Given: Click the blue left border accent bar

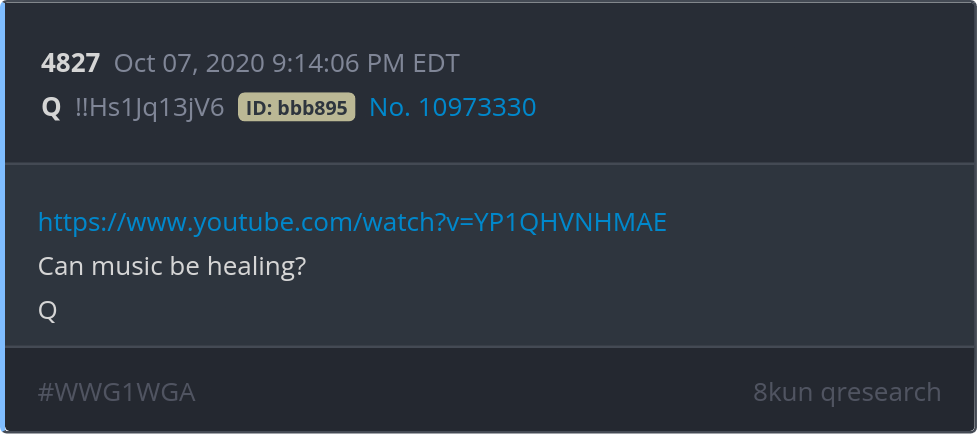Looking at the screenshot, I should 2,217.
